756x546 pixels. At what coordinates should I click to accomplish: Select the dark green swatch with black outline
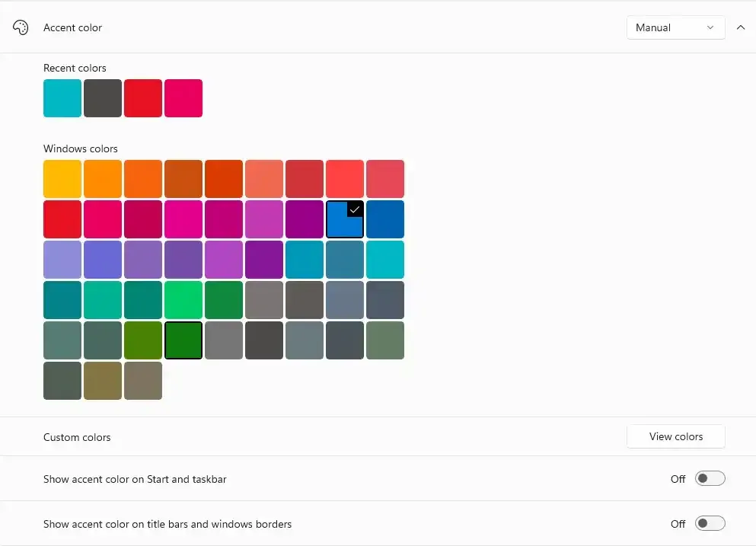[x=183, y=340]
